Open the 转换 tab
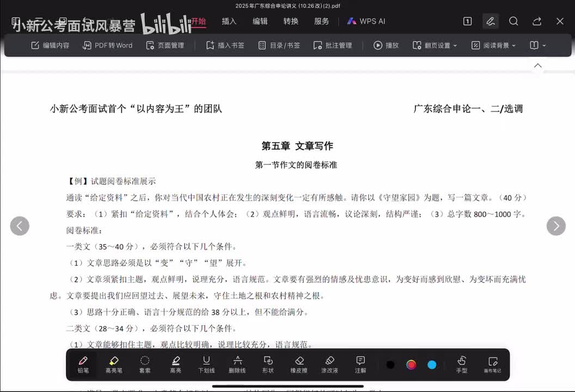Screen dimensions: 575x392 291,21
